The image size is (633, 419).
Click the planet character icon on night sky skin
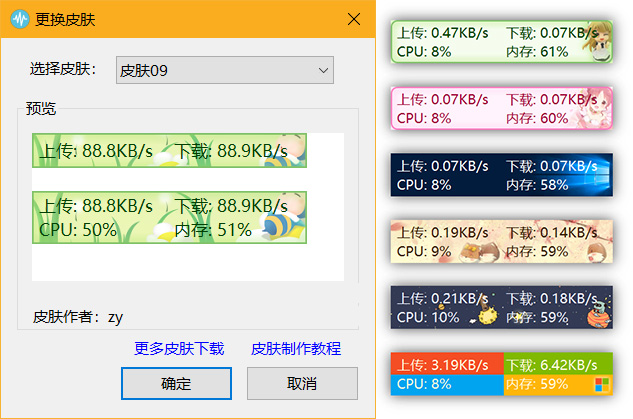pyautogui.click(x=600, y=314)
